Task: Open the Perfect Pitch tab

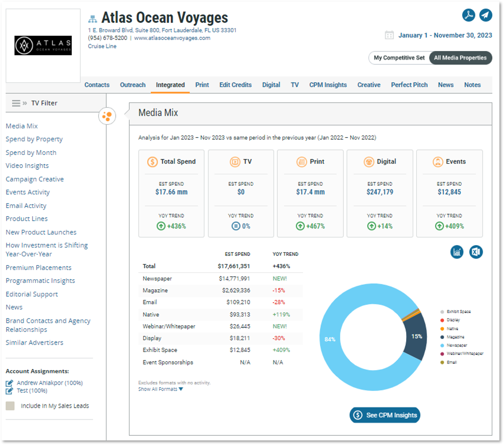Action: [x=410, y=85]
